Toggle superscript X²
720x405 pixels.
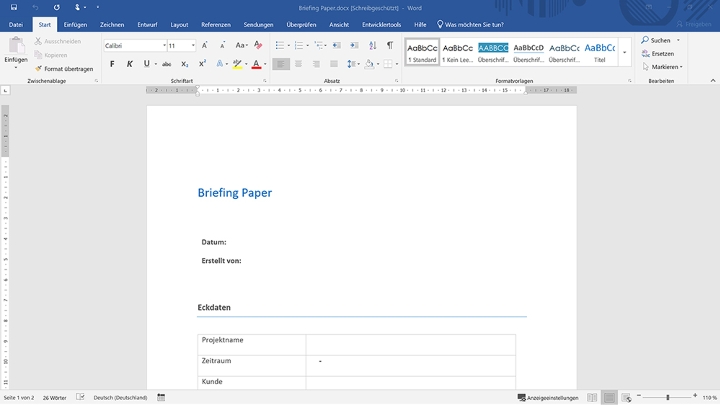pyautogui.click(x=202, y=64)
